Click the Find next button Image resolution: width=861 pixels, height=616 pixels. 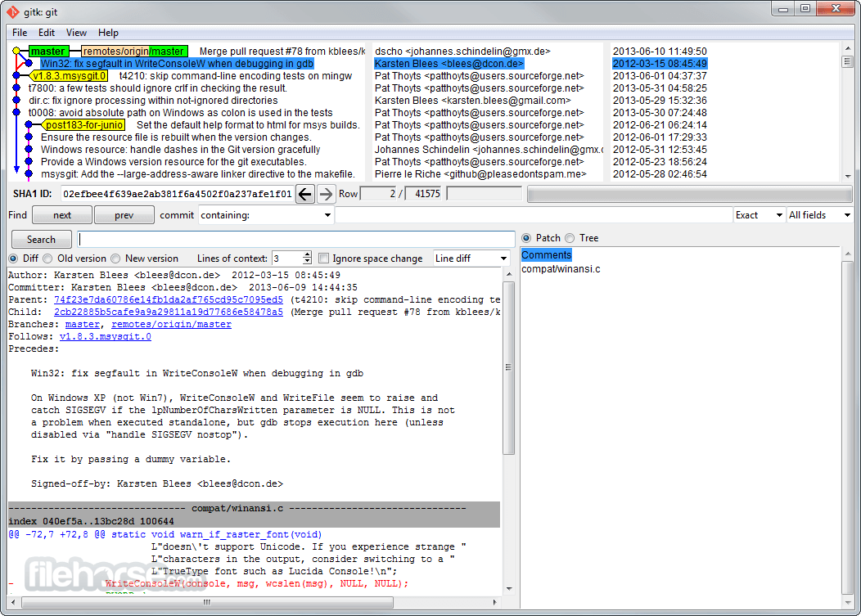[x=62, y=215]
